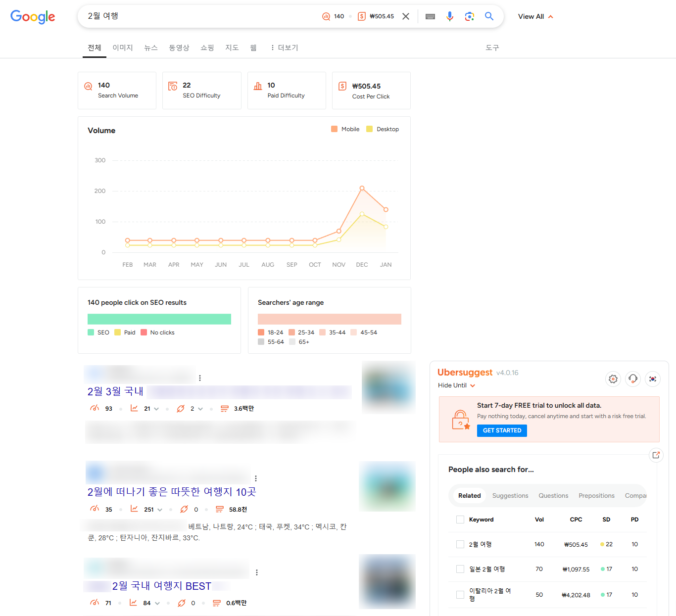Toggle the Mobile legend swatch in chart
The height and width of the screenshot is (616, 676).
coord(335,129)
